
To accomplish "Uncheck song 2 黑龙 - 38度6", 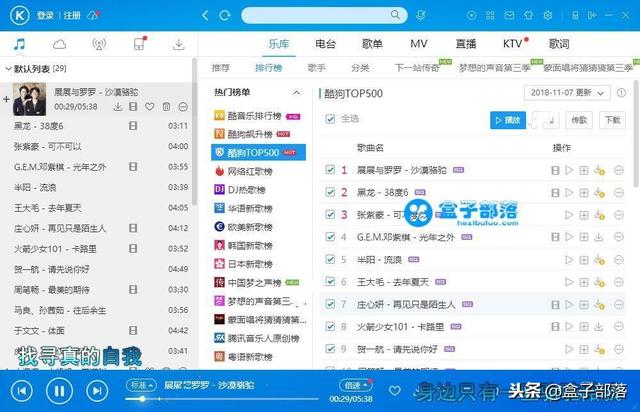I will (330, 192).
